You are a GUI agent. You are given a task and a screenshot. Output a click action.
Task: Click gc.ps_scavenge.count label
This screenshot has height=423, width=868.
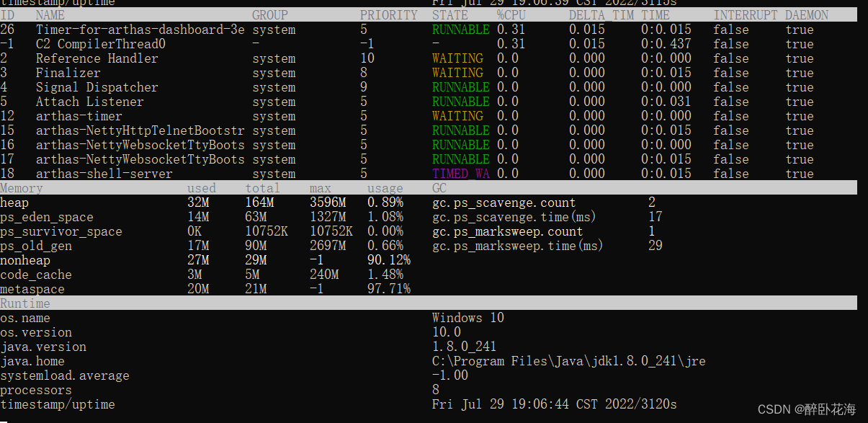pos(504,202)
